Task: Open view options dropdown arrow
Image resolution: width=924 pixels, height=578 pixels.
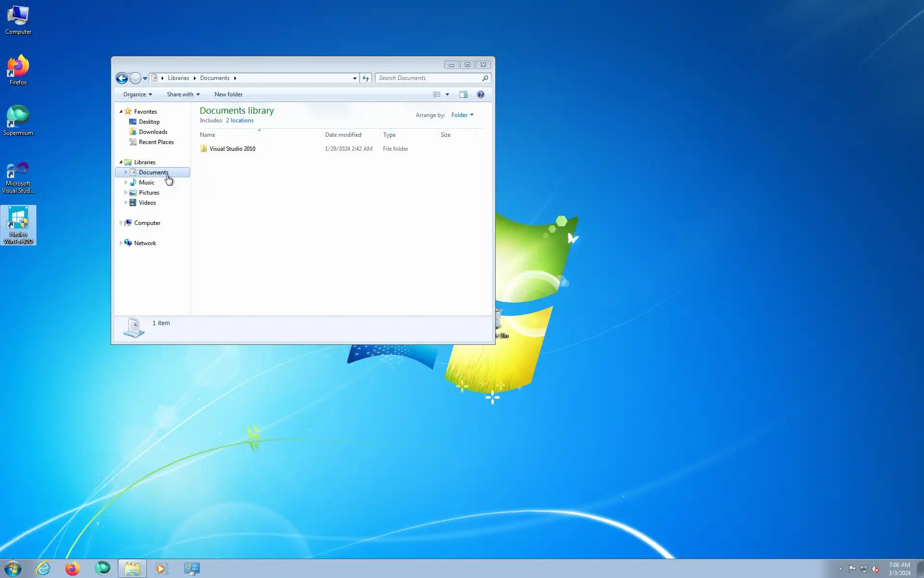Action: pos(447,94)
